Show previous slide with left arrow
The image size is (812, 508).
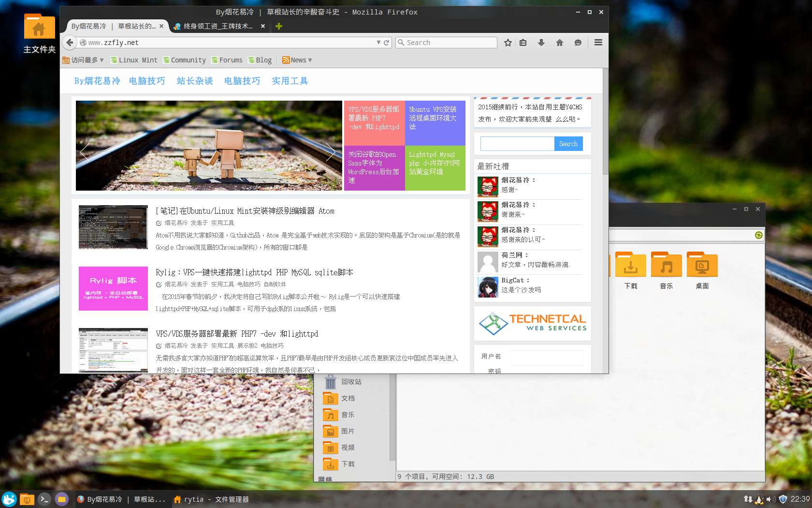[85, 152]
